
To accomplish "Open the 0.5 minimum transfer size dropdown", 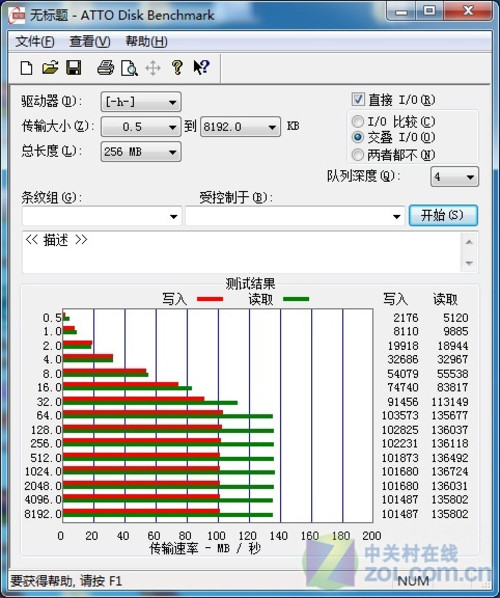I will point(140,127).
